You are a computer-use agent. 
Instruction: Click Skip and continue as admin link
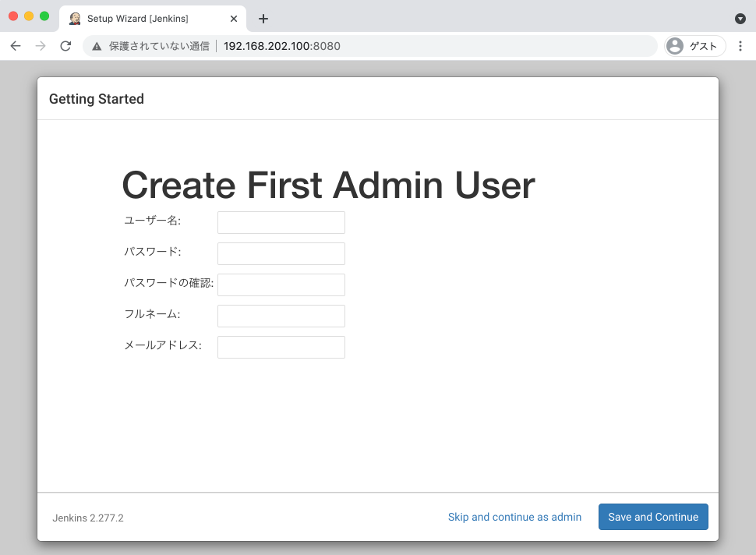pos(514,517)
